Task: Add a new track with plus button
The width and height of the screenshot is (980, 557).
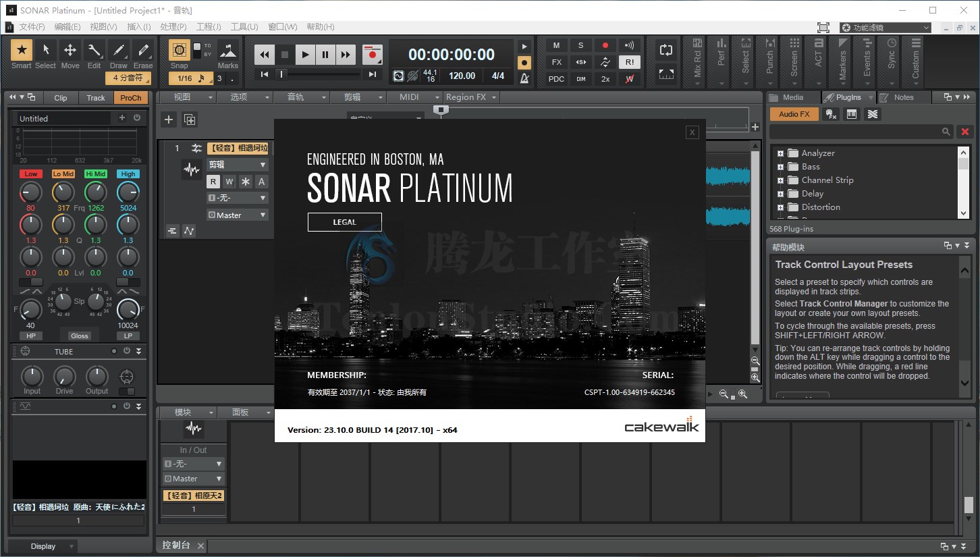Action: tap(169, 120)
